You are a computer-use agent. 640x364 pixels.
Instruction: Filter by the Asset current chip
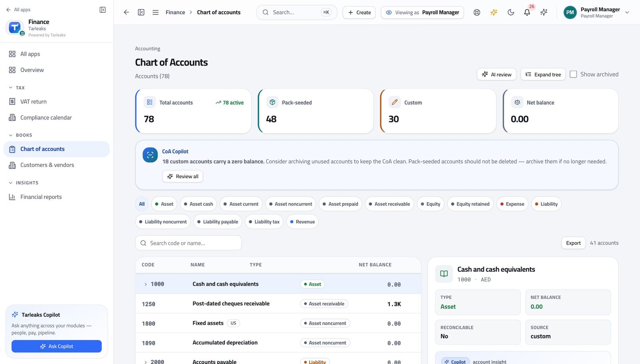[x=241, y=204]
